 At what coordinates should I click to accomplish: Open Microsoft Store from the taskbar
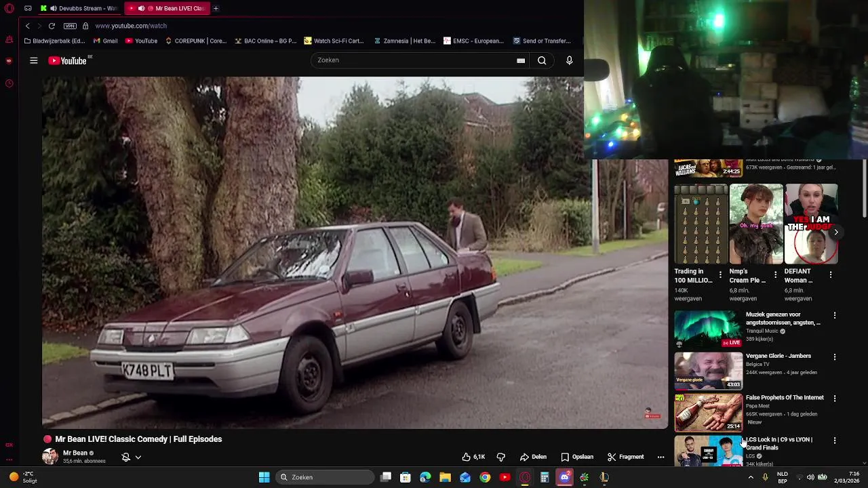click(x=406, y=477)
